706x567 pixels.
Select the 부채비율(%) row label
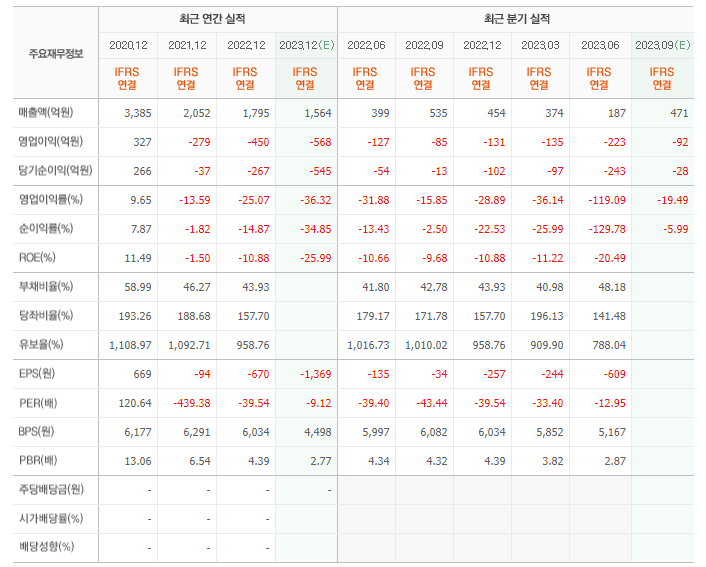45,286
